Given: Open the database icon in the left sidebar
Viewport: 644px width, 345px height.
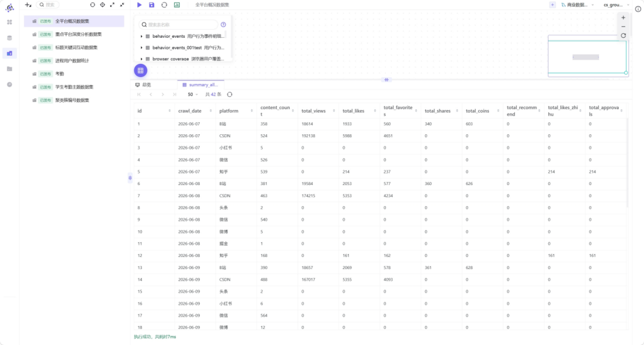Looking at the screenshot, I should pyautogui.click(x=9, y=38).
